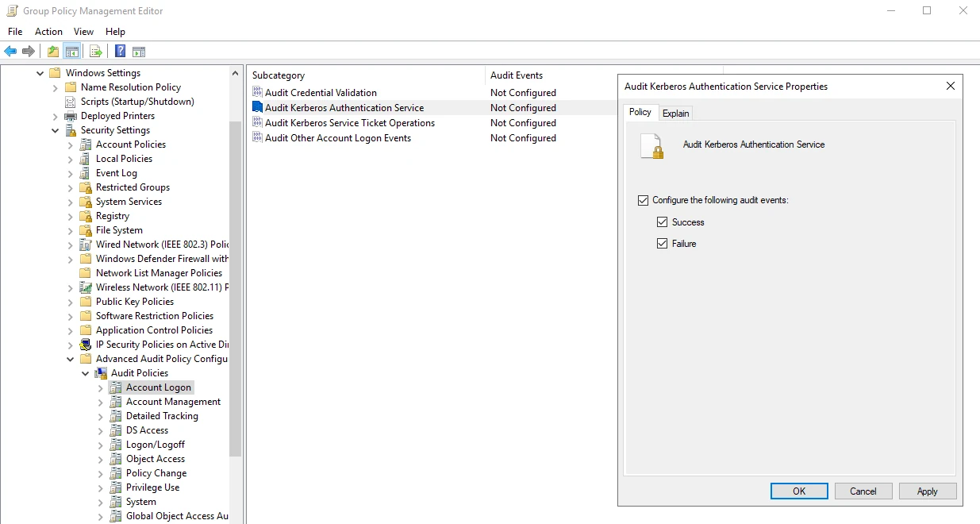Expand the Account Management node
Image resolution: width=980 pixels, height=524 pixels.
pos(101,402)
